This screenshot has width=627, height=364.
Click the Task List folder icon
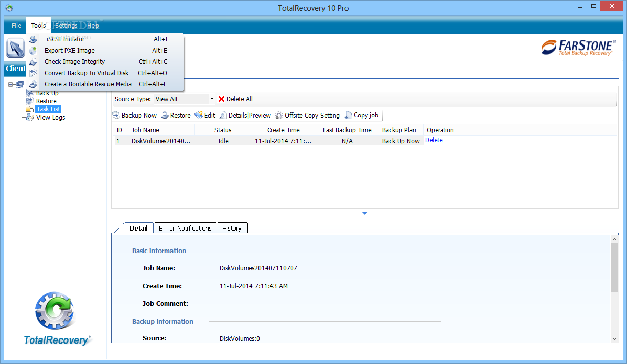click(30, 109)
